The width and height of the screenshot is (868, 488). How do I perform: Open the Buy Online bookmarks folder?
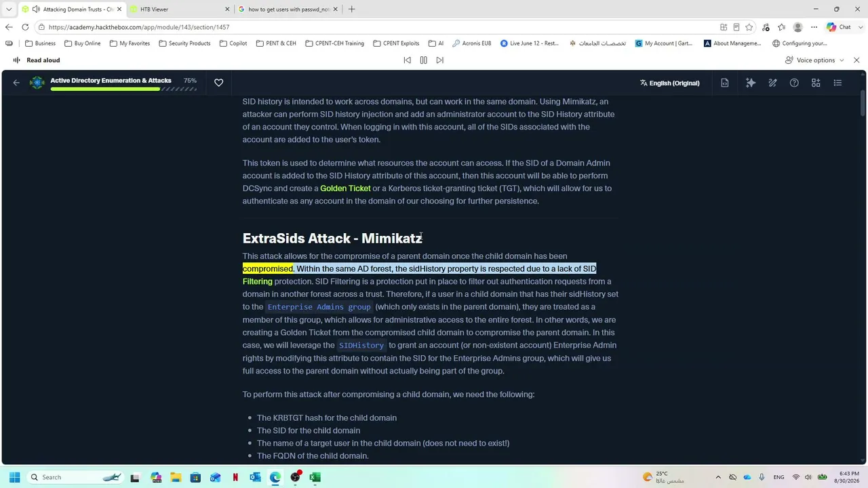[x=82, y=43]
